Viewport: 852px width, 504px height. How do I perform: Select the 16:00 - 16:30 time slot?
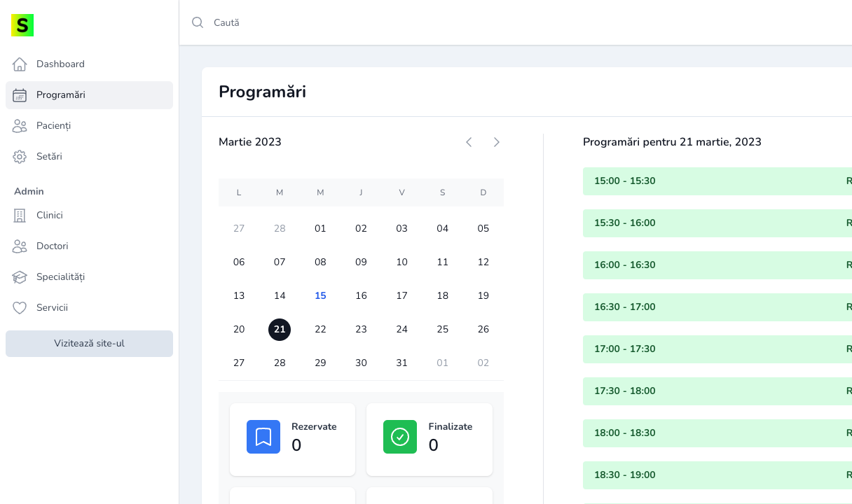pyautogui.click(x=717, y=265)
